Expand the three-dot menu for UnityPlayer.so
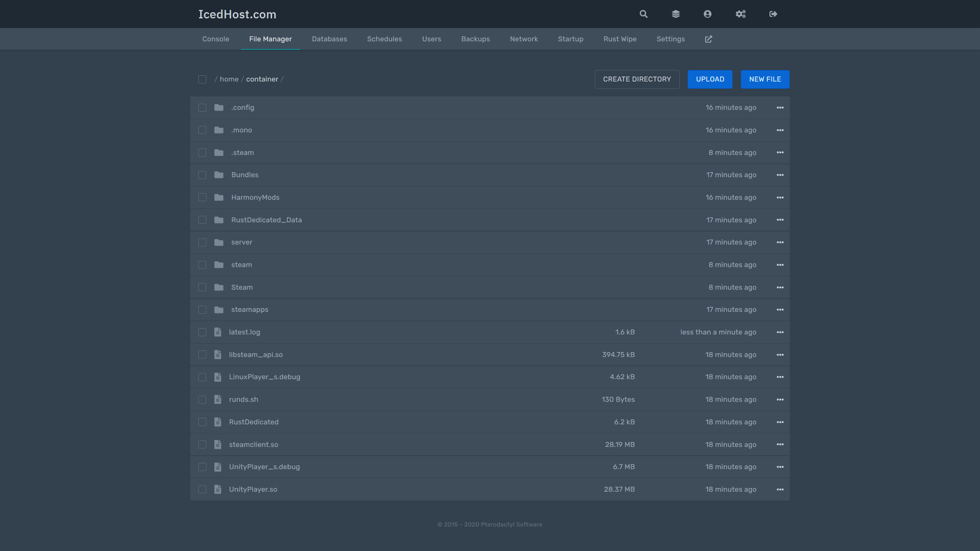The height and width of the screenshot is (551, 980). coord(779,489)
